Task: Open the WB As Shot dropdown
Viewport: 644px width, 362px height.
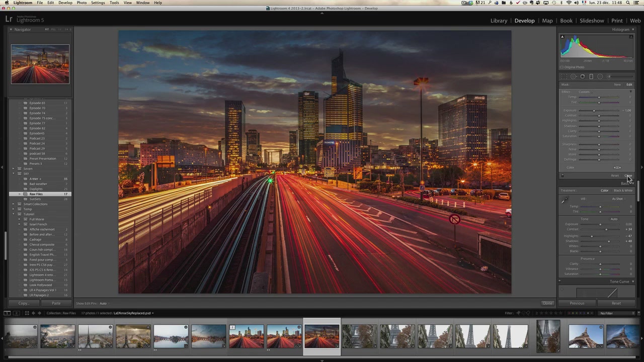Action: point(618,199)
